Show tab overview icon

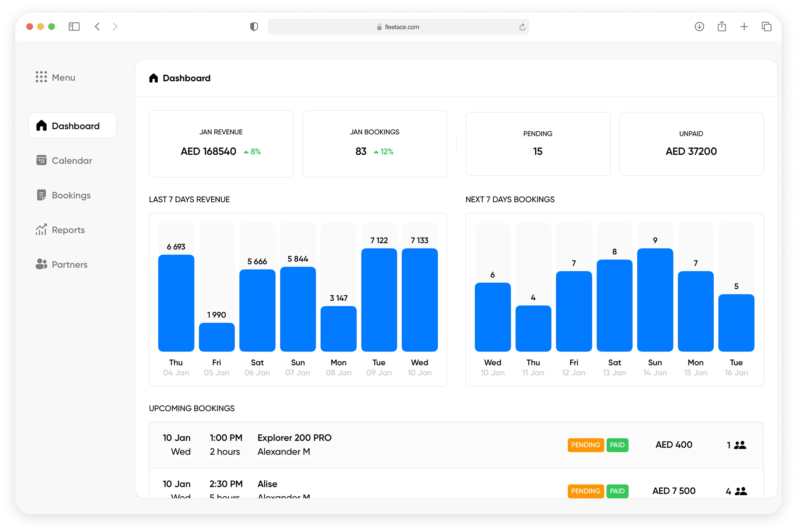pyautogui.click(x=766, y=26)
